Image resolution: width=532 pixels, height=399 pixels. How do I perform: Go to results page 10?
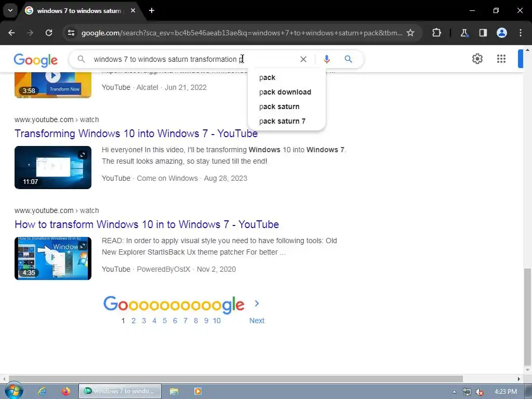[217, 321]
